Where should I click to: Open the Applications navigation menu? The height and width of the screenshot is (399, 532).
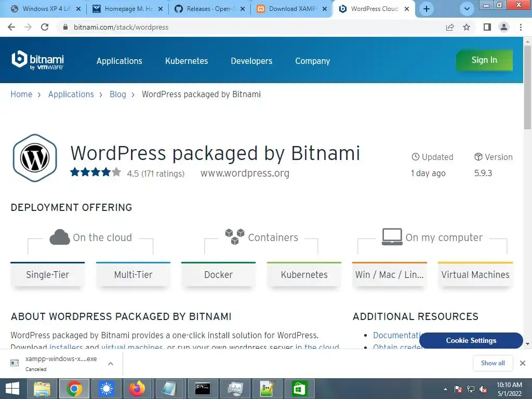click(x=119, y=61)
